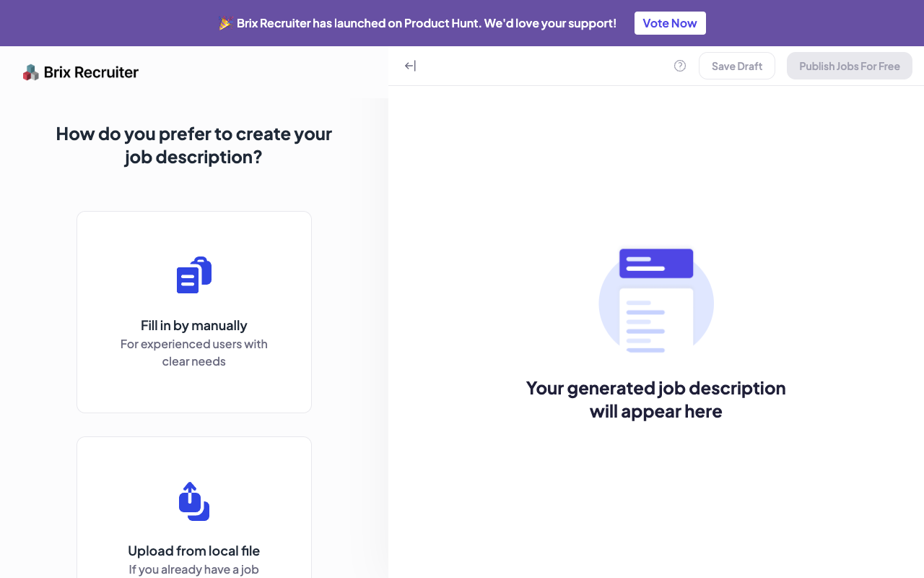Click the Save Draft button

[737, 66]
